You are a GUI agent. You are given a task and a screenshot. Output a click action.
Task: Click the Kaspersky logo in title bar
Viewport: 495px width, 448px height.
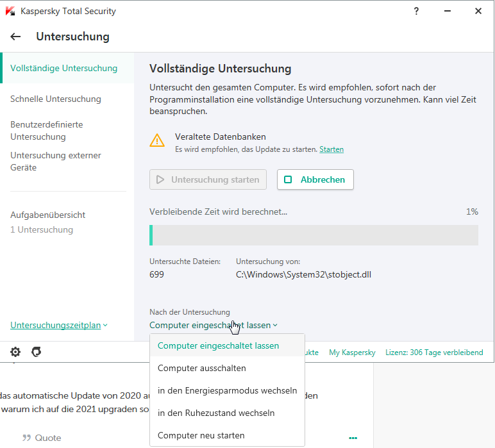[10, 11]
